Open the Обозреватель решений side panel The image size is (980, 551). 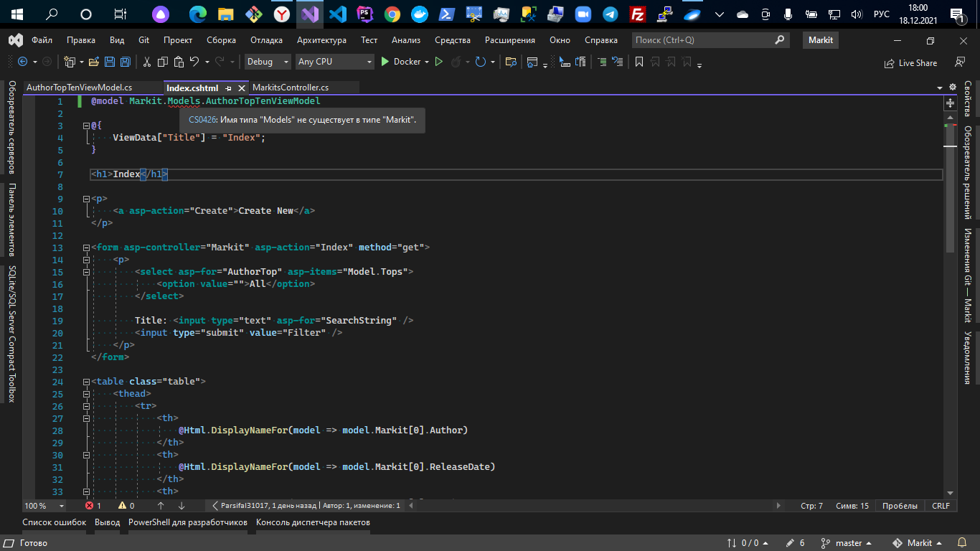967,173
